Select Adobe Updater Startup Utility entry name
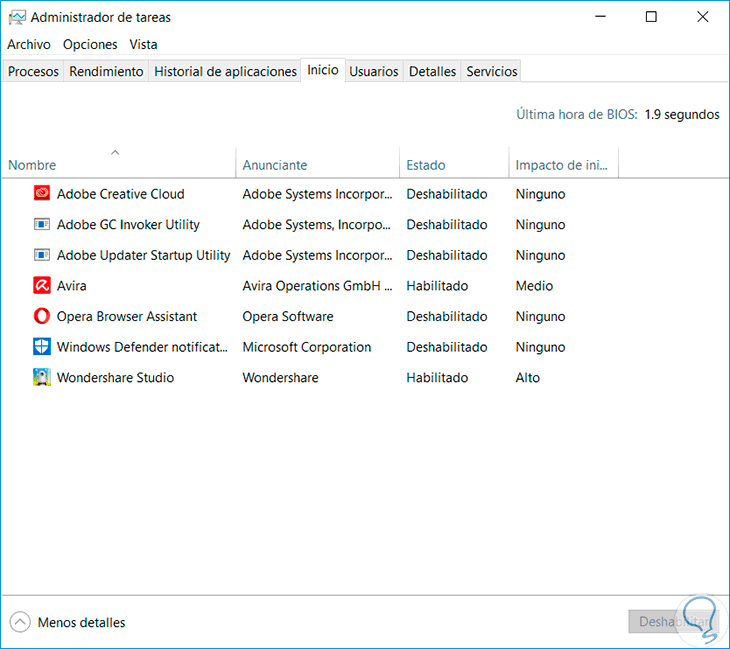Screen dimensions: 730x649 pos(143,255)
